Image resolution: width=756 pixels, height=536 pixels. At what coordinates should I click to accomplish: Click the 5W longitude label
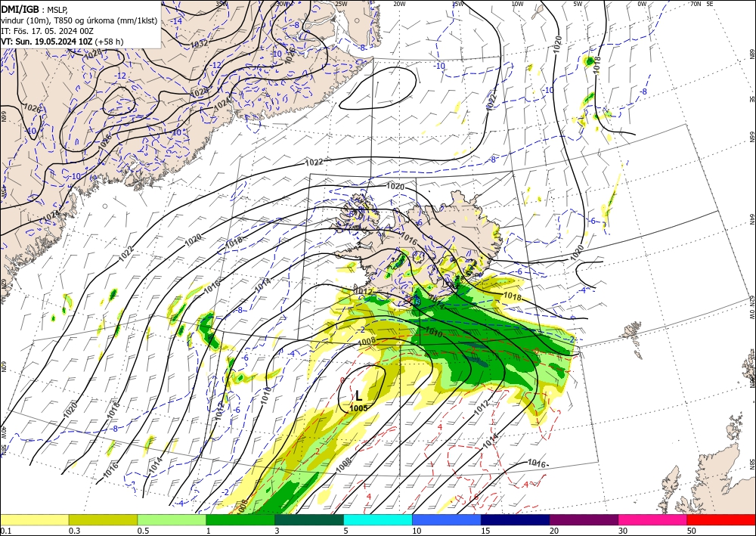tap(578, 3)
